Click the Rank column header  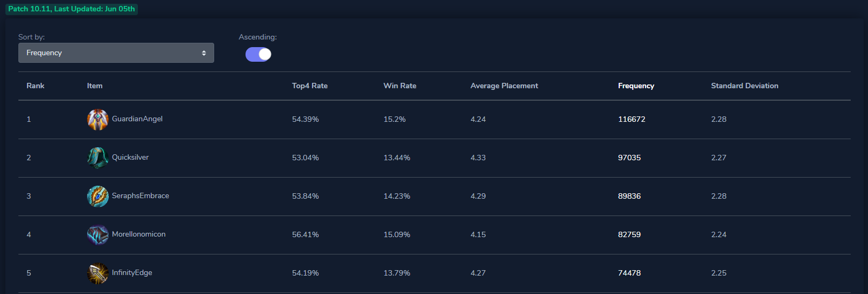coord(36,86)
